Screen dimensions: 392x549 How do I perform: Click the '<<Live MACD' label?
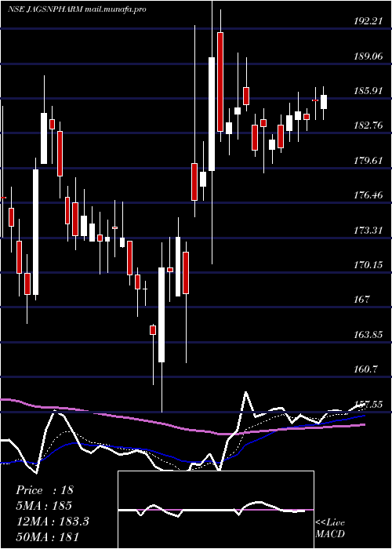tap(330, 528)
